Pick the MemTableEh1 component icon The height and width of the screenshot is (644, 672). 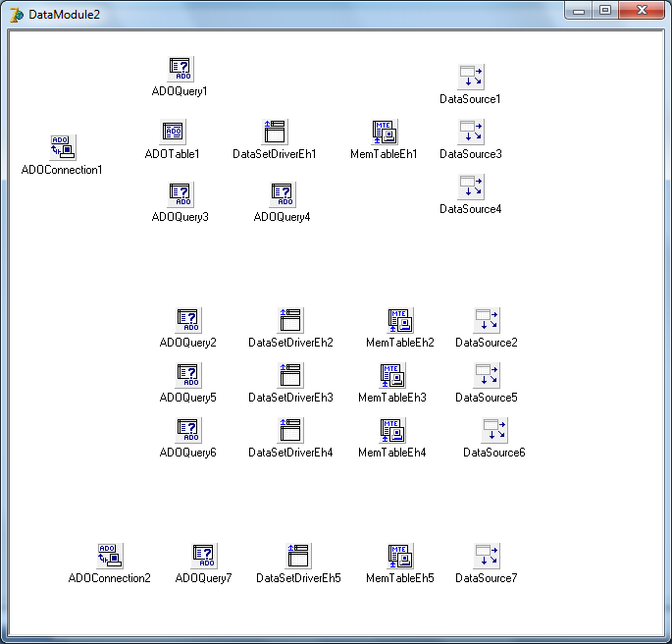pyautogui.click(x=385, y=132)
